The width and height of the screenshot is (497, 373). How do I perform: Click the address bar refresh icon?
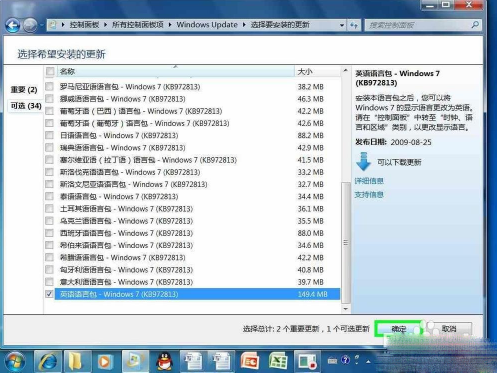click(x=354, y=25)
